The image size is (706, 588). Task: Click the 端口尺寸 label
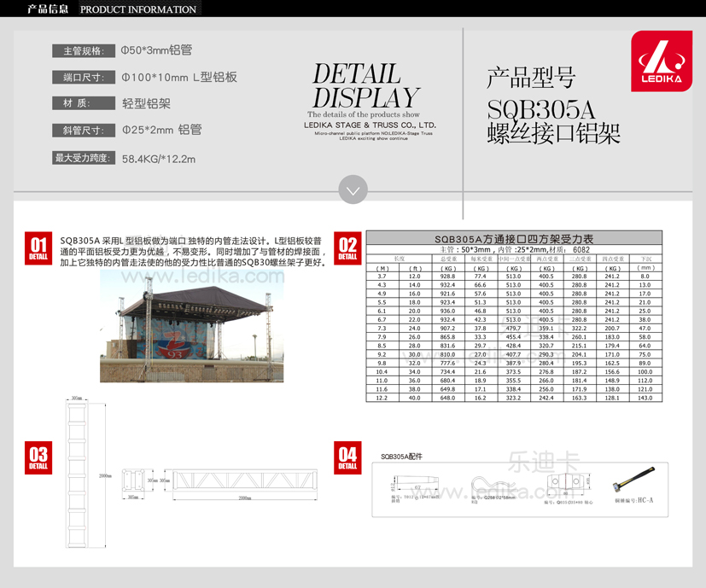click(84, 78)
